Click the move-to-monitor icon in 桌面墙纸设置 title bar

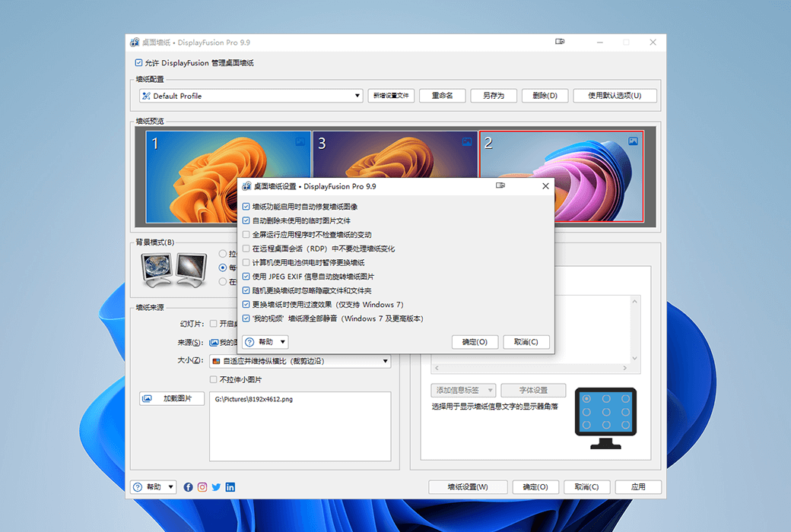click(500, 185)
